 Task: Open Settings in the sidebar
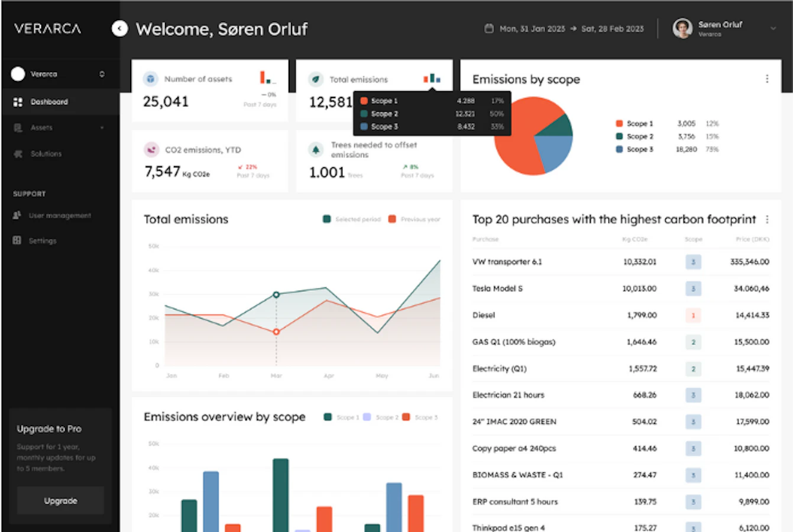click(x=43, y=241)
